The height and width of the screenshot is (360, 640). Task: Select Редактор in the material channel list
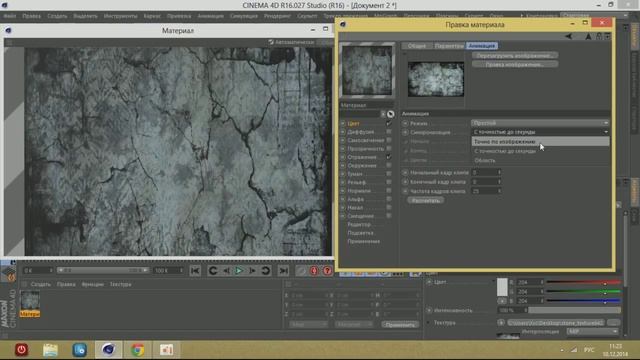tap(359, 224)
